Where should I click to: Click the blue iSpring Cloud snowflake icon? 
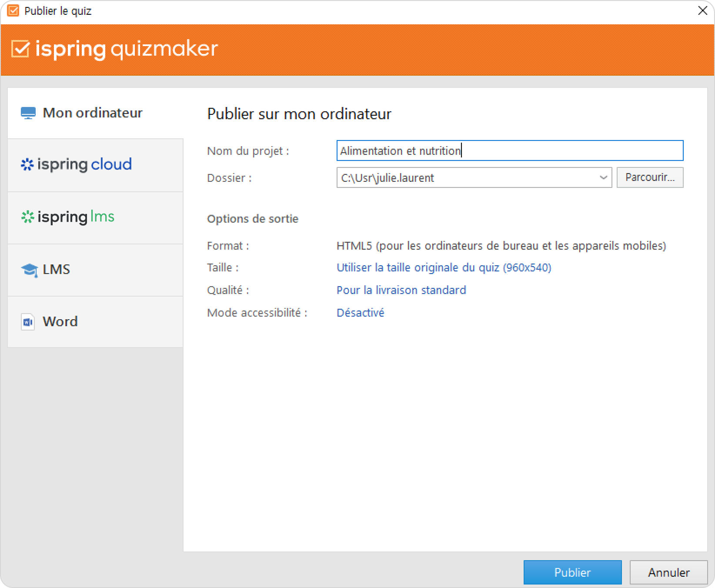[27, 164]
